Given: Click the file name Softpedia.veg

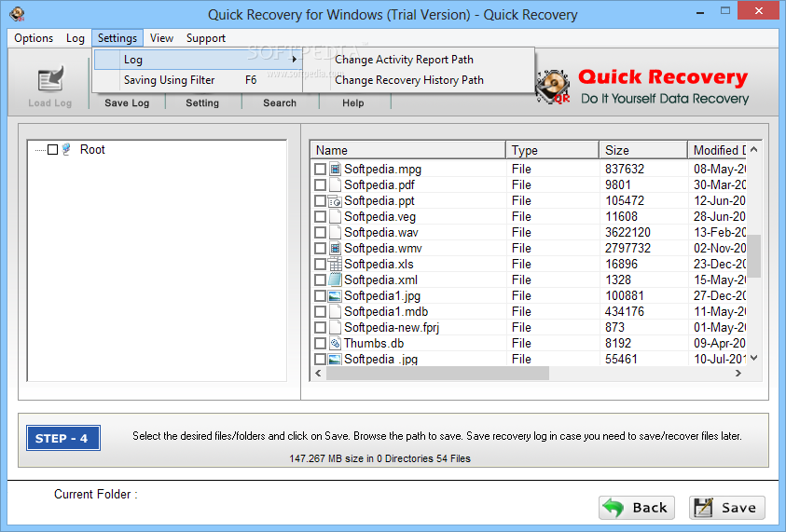Looking at the screenshot, I should click(x=380, y=216).
